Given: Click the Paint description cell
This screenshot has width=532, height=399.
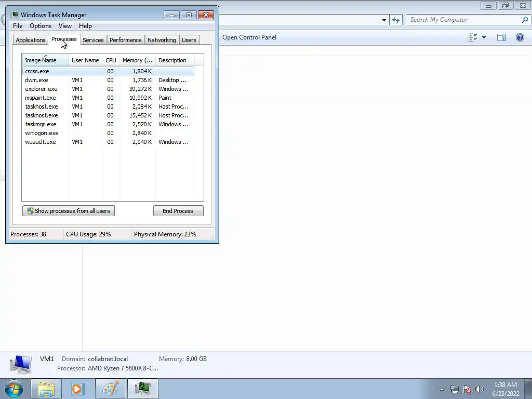Looking at the screenshot, I should point(165,98).
